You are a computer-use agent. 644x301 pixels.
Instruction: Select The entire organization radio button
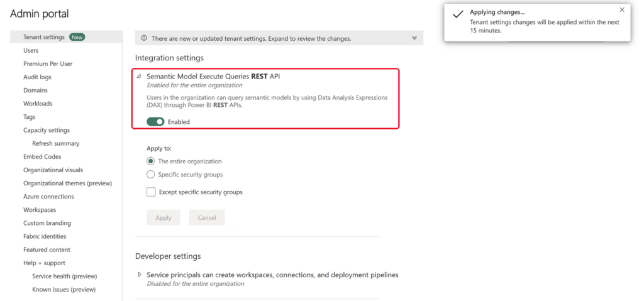click(x=151, y=161)
